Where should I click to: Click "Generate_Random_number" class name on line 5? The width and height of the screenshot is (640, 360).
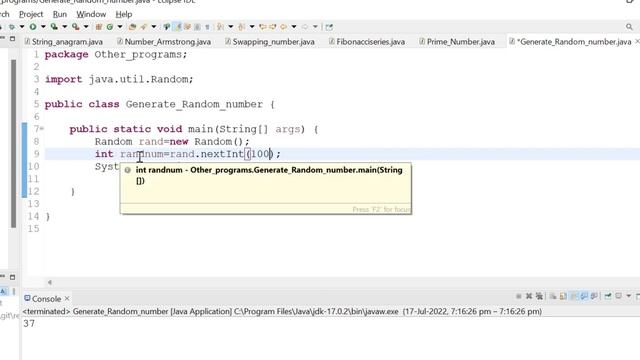coord(194,104)
